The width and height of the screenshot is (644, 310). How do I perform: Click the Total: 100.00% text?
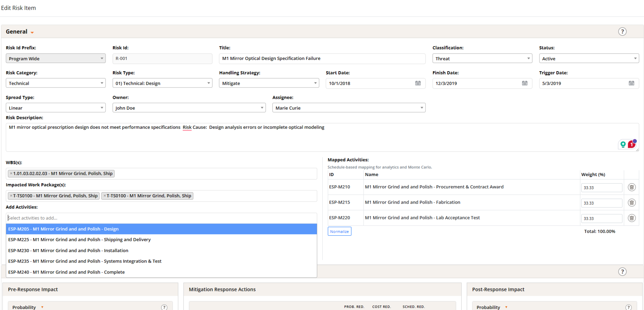point(599,231)
